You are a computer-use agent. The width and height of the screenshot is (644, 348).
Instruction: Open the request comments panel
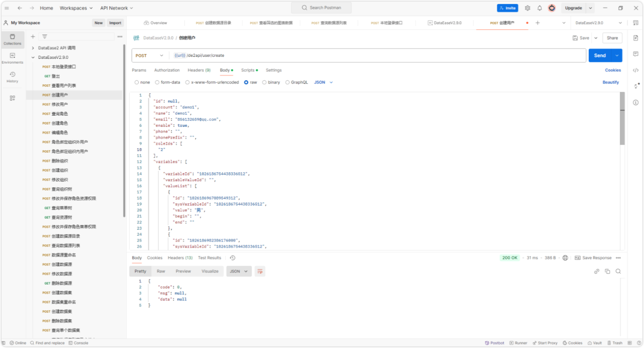(636, 54)
